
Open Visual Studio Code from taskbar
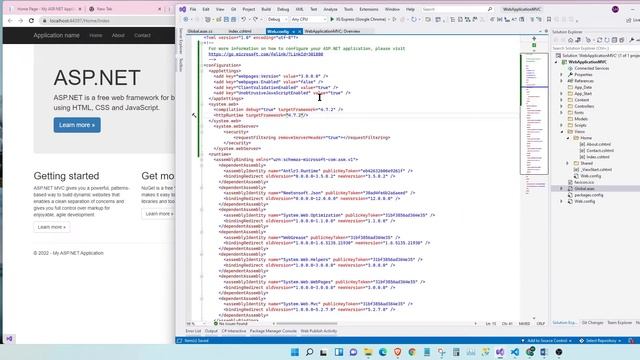coord(515,352)
